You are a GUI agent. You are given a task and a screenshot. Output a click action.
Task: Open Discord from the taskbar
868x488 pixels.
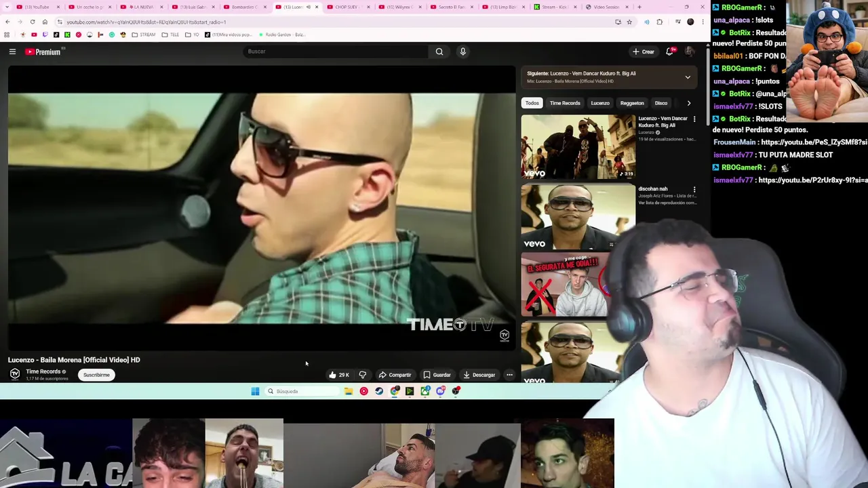pos(441,391)
